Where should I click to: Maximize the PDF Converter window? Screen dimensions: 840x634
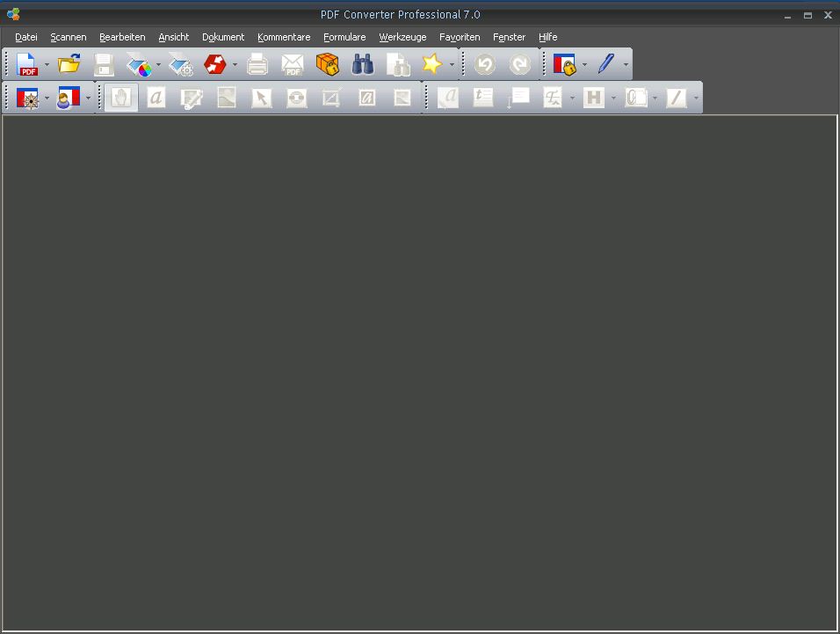point(807,15)
